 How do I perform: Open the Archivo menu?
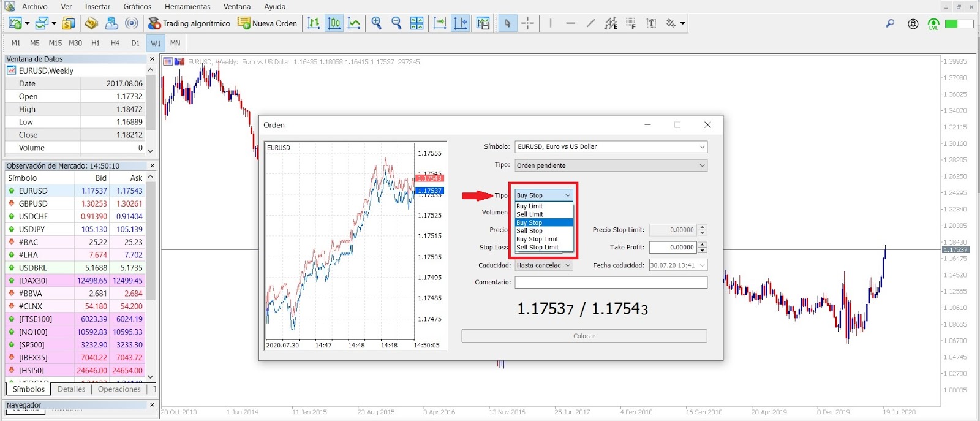(34, 6)
